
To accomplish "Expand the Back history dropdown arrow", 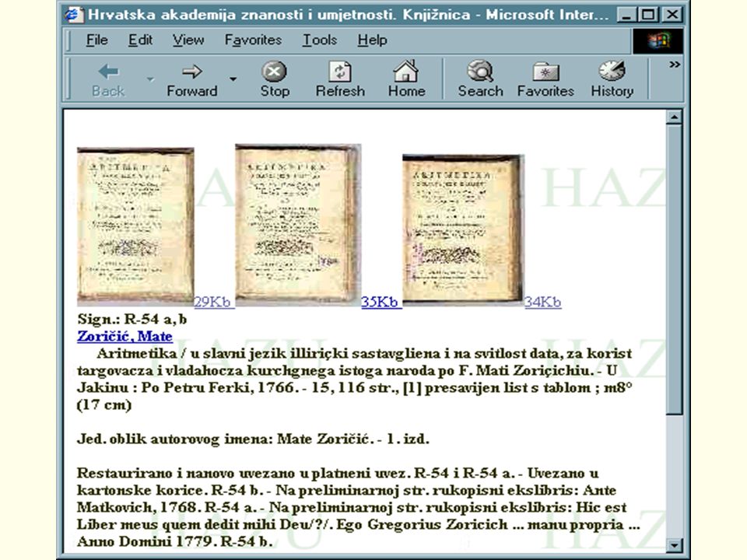I will pyautogui.click(x=150, y=79).
